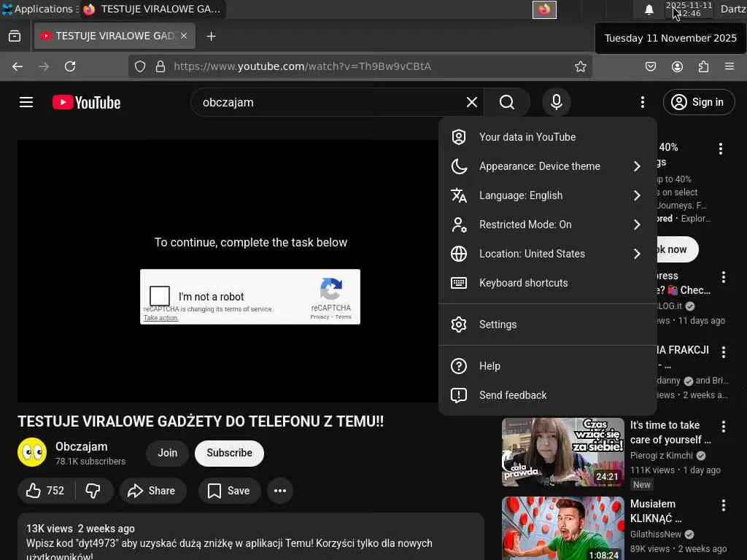Screen dimensions: 747x560
Task: Go back in browser history
Action: tap(18, 66)
